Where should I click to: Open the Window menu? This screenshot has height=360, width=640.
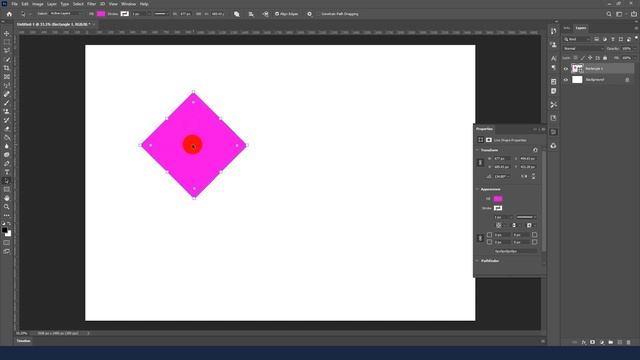click(128, 4)
